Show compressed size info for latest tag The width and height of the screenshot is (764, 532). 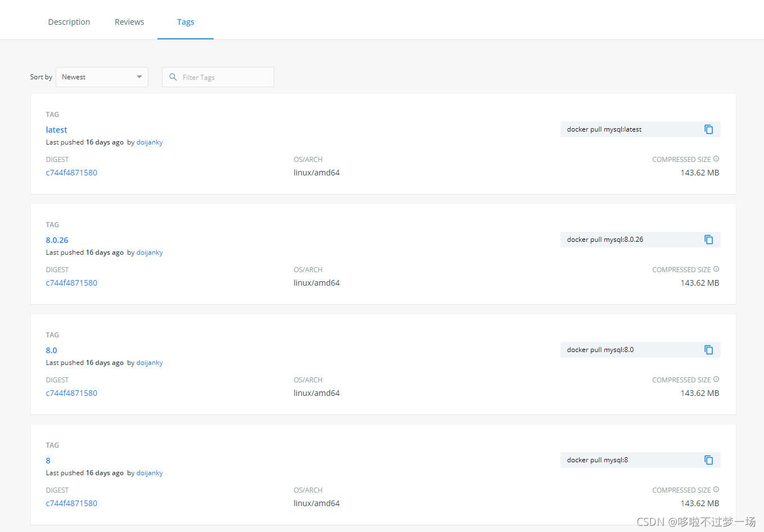click(716, 159)
